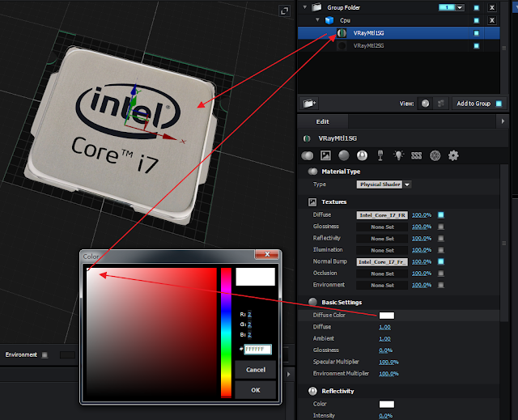Toggle visibility square for Group Folder
Viewport: 518px width, 420px height.
click(477, 7)
